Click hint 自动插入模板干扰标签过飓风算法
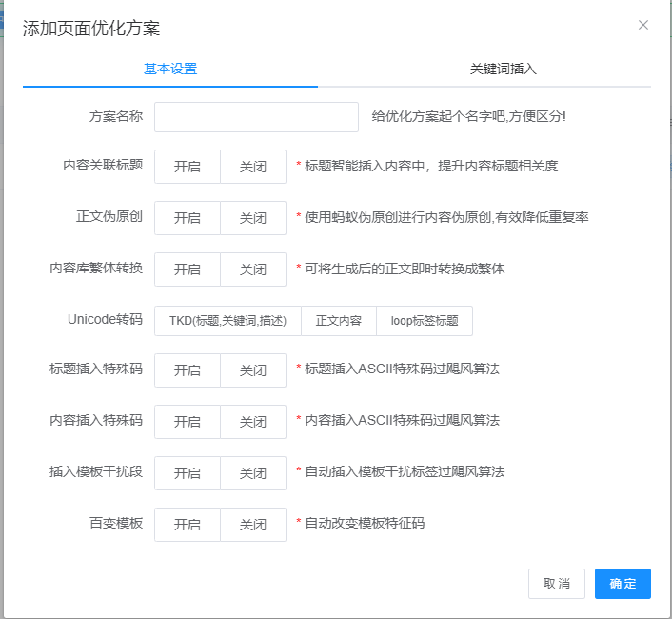This screenshot has height=619, width=672. tap(405, 471)
